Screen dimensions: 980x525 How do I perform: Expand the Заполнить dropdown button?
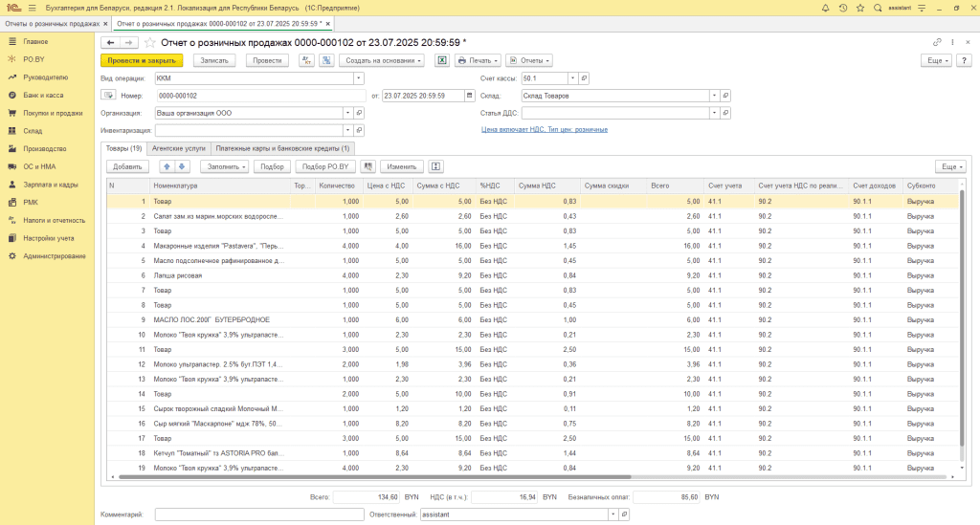[226, 166]
